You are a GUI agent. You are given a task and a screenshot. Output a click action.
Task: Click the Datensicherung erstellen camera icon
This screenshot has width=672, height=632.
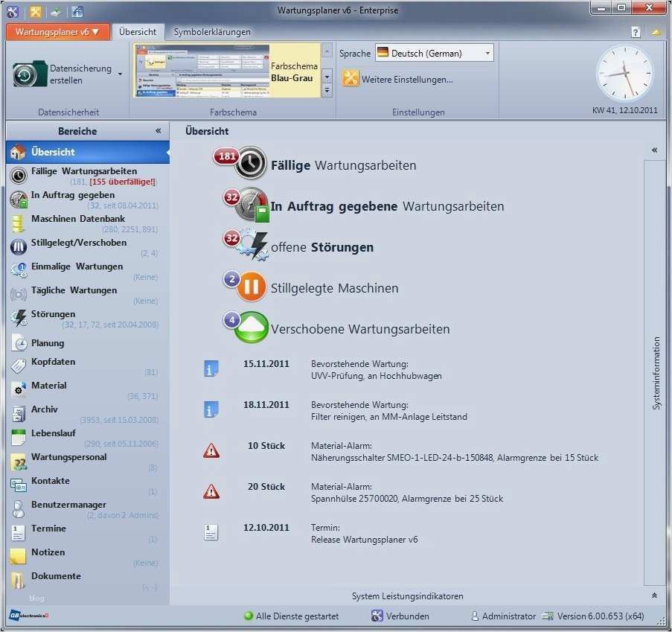coord(29,74)
